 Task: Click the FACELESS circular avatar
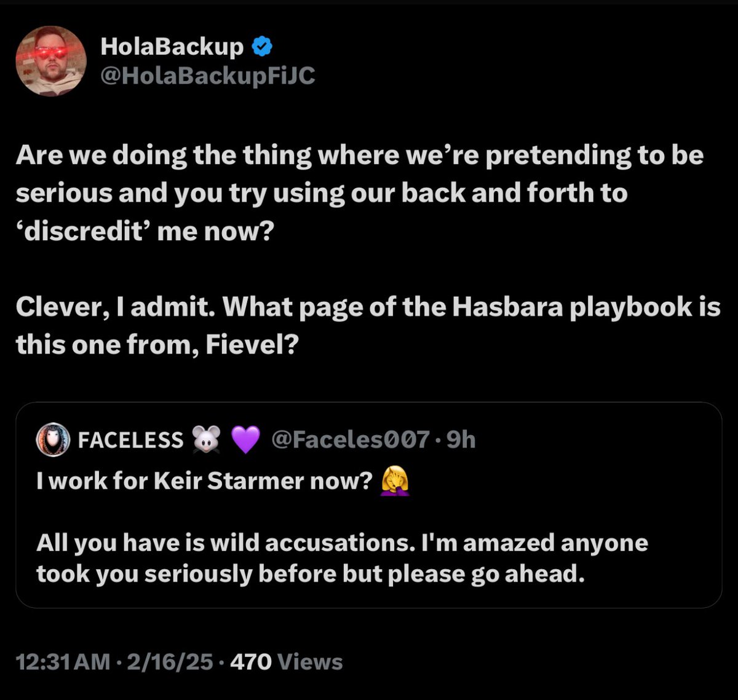(52, 439)
